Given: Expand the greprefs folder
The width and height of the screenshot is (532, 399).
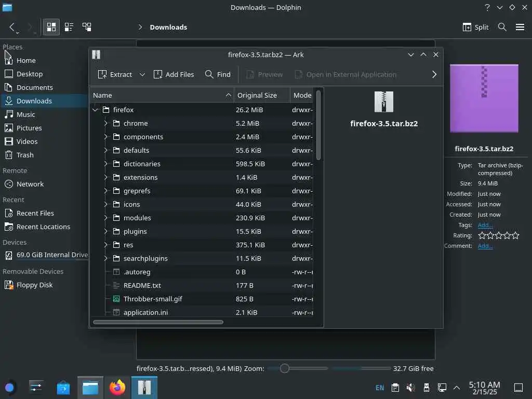Looking at the screenshot, I should click(x=105, y=191).
